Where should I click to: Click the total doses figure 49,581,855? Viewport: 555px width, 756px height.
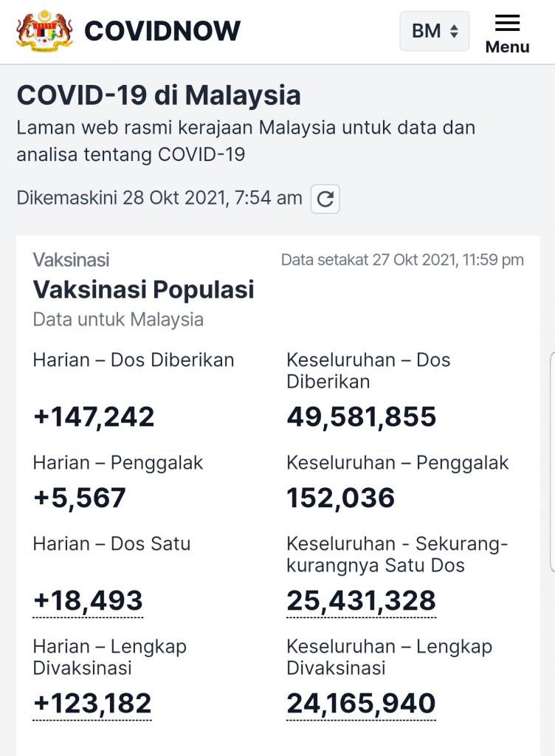361,417
